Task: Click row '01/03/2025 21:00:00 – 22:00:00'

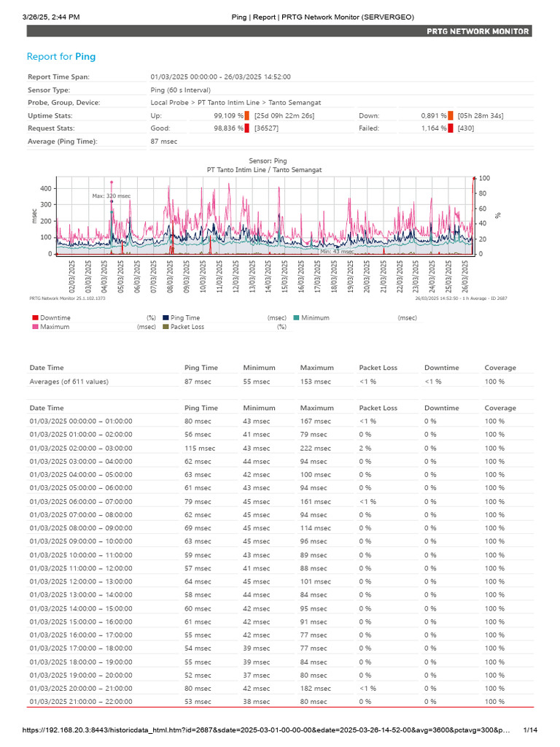Action: point(280,702)
